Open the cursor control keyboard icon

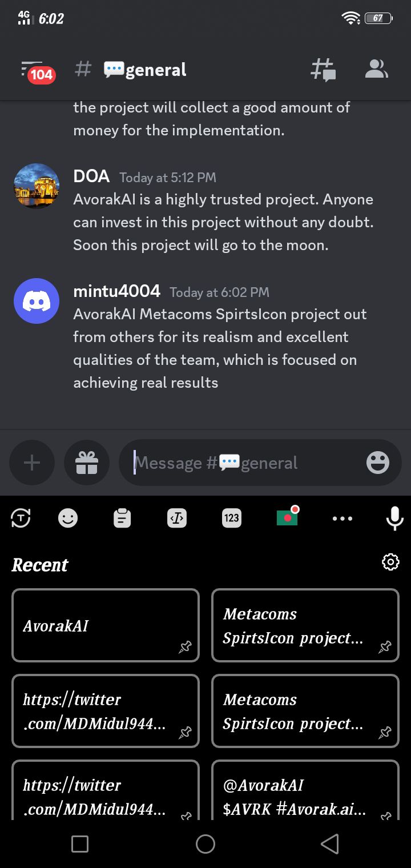point(177,518)
